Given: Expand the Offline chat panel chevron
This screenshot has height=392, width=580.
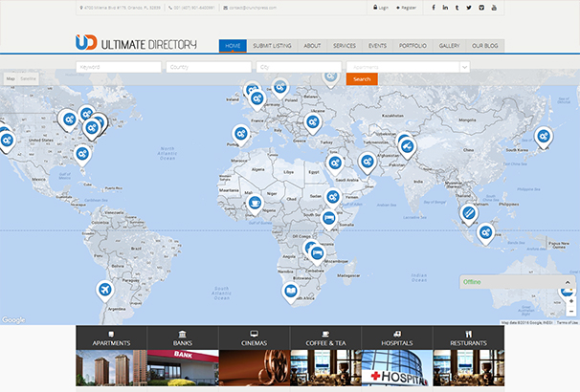Looking at the screenshot, I should [x=568, y=282].
